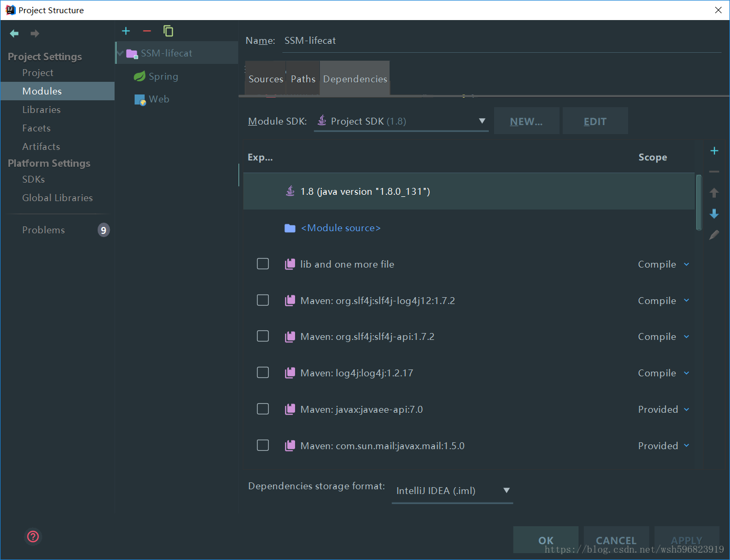730x560 pixels.
Task: Toggle export checkbox for javaee-api:7.0
Action: tap(263, 409)
